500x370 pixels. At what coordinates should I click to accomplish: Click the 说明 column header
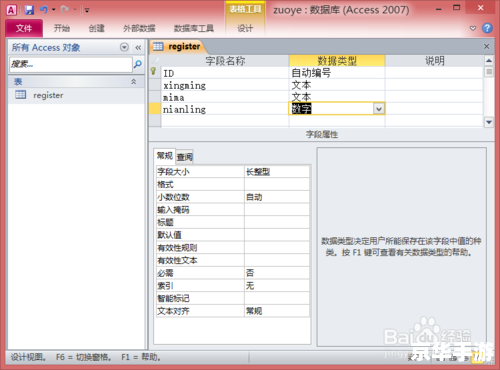tap(434, 61)
